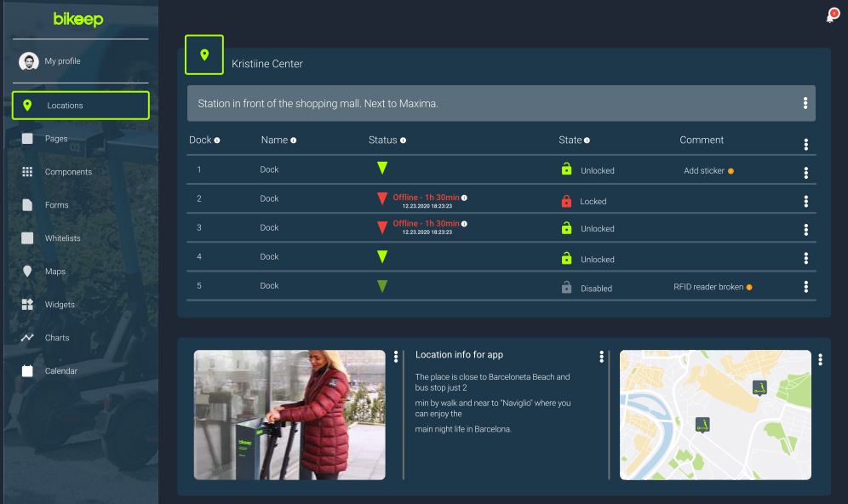Toggle the gray disabled padlock of dock 5

566,287
